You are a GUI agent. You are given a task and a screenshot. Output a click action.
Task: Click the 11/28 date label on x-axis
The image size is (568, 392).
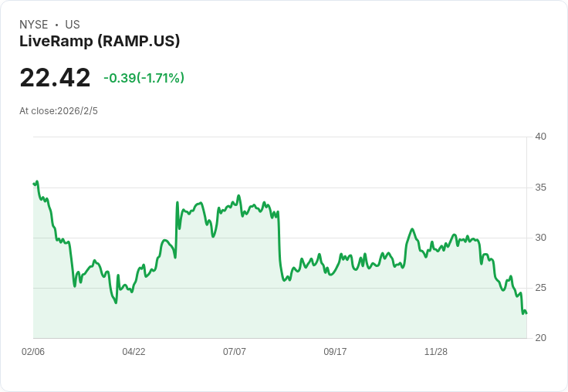tap(436, 352)
